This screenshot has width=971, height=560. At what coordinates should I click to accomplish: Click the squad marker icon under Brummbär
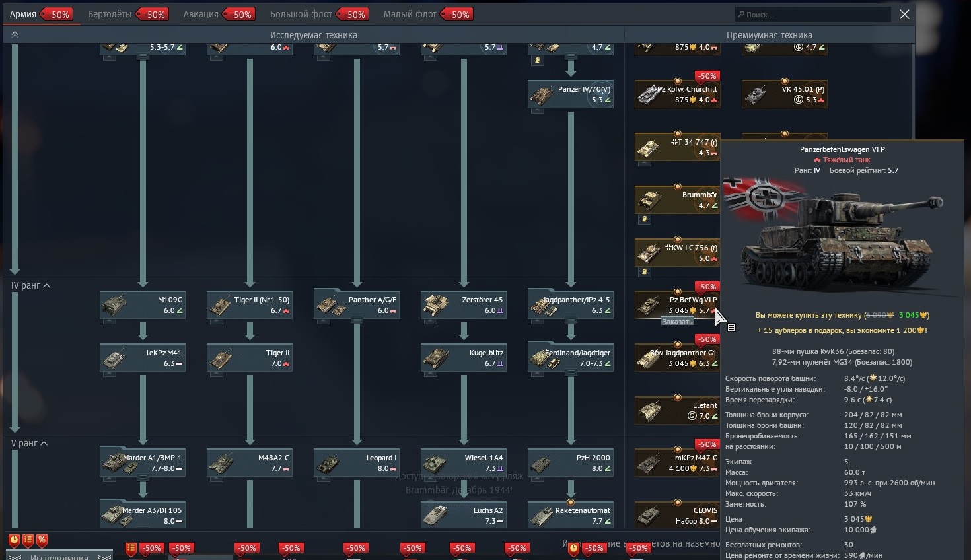pyautogui.click(x=645, y=219)
